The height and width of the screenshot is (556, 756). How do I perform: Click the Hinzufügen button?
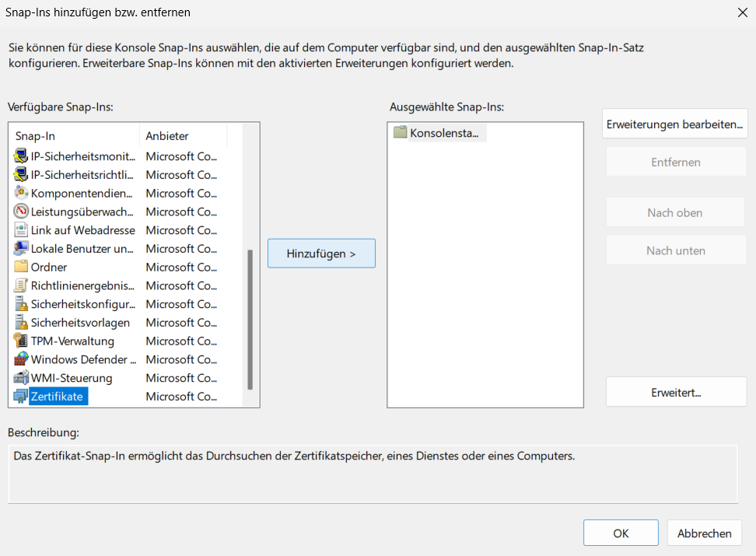(x=321, y=254)
